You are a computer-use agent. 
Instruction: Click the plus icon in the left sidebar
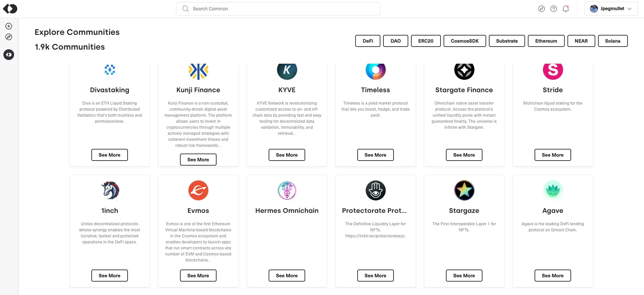coord(9,26)
